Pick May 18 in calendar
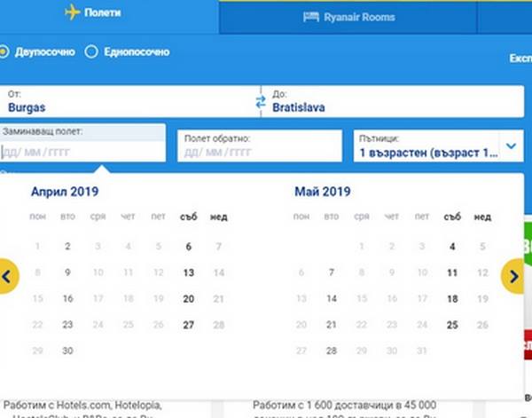This screenshot has width=532, height=418. click(452, 299)
